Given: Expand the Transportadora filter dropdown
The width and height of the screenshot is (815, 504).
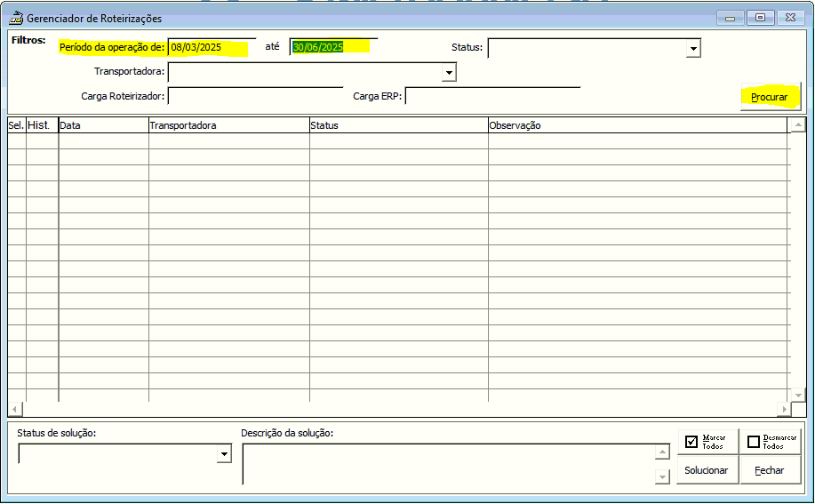Looking at the screenshot, I should point(449,72).
